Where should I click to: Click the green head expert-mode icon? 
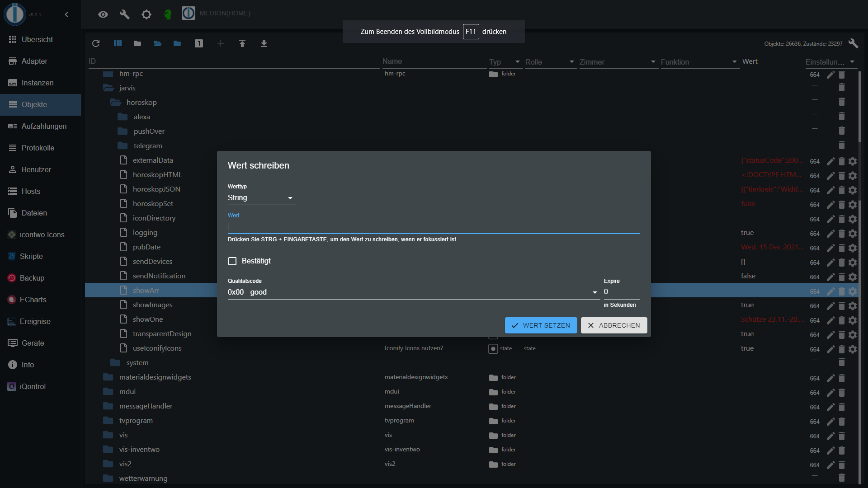coord(168,14)
